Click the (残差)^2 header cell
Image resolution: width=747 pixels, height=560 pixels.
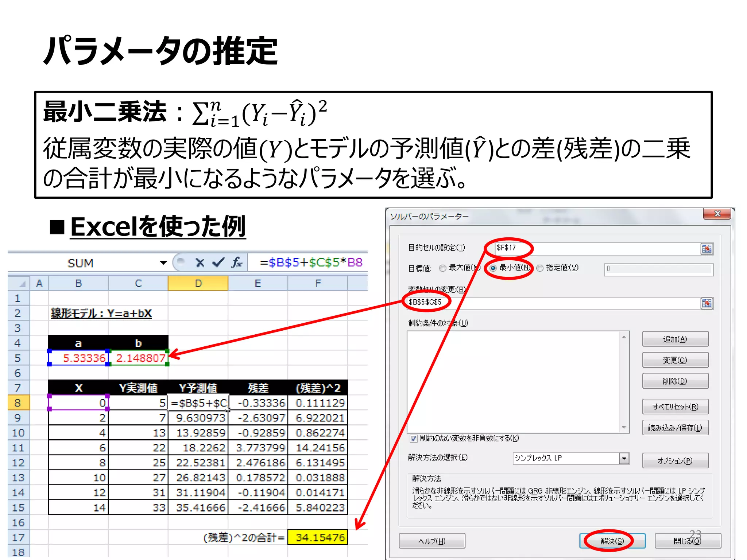[x=318, y=388]
